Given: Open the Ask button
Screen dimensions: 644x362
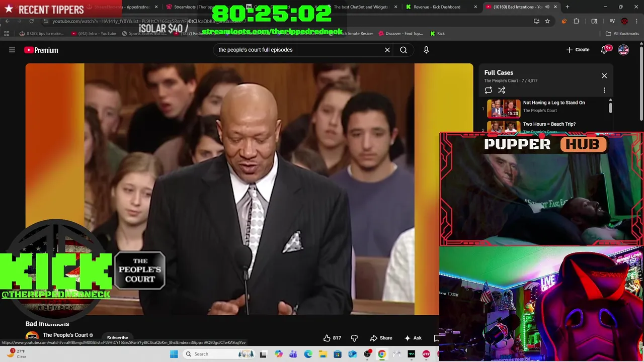Looking at the screenshot, I should [413, 338].
